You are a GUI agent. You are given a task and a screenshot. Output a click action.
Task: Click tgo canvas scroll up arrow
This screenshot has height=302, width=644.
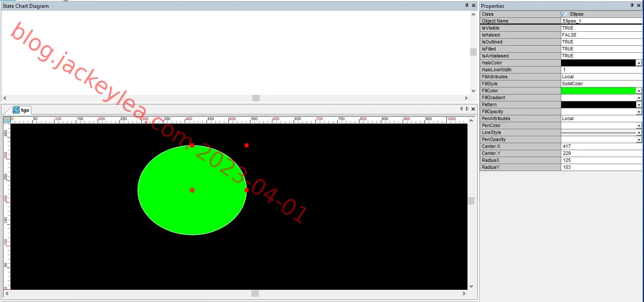pos(471,120)
